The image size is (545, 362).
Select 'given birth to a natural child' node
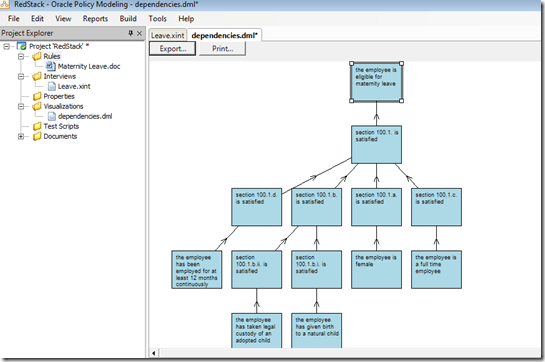[317, 330]
